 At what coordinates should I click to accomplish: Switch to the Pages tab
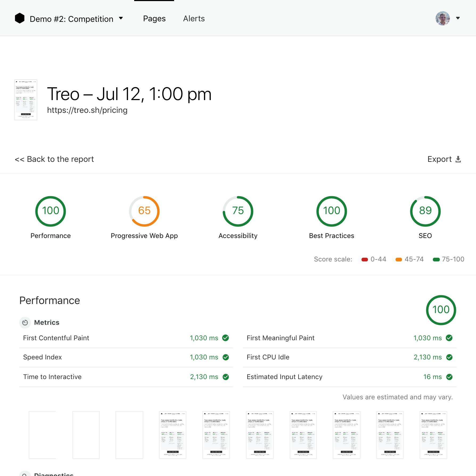tap(154, 19)
